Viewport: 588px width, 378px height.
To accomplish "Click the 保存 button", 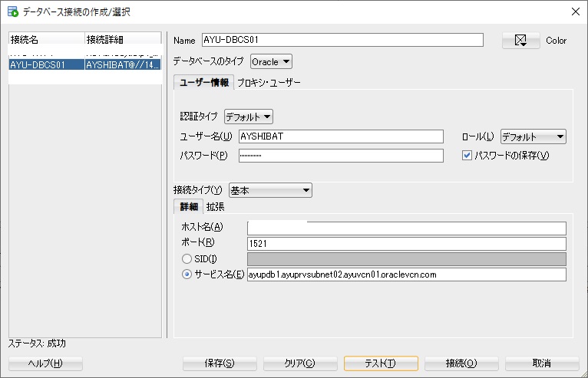I will click(220, 363).
